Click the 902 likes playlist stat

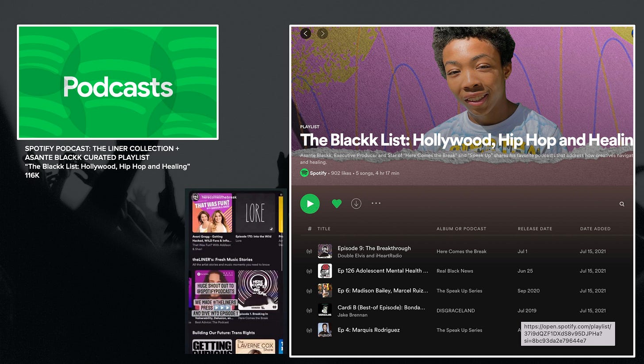(x=341, y=173)
